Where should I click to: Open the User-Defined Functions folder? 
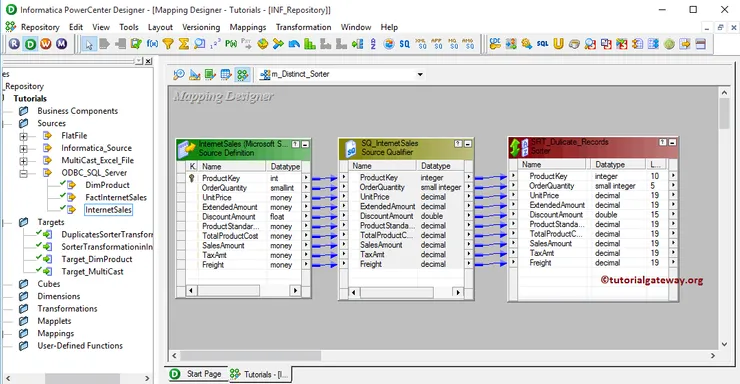[80, 345]
